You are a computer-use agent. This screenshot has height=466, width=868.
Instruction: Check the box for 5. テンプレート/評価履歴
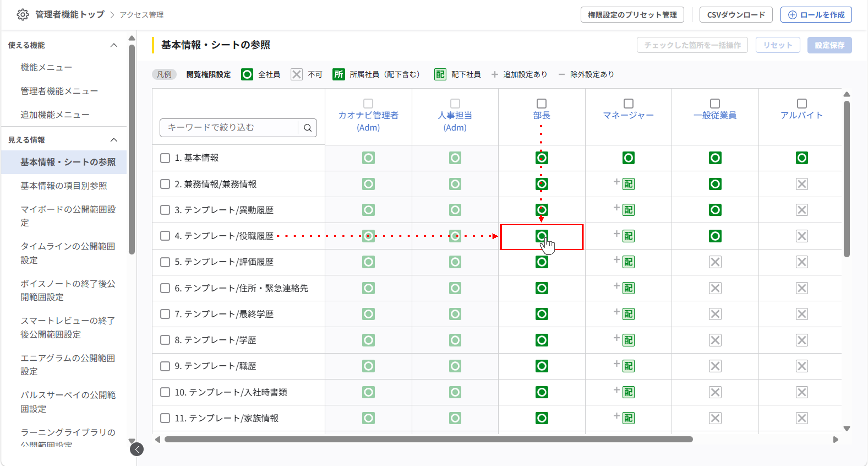[x=165, y=262]
